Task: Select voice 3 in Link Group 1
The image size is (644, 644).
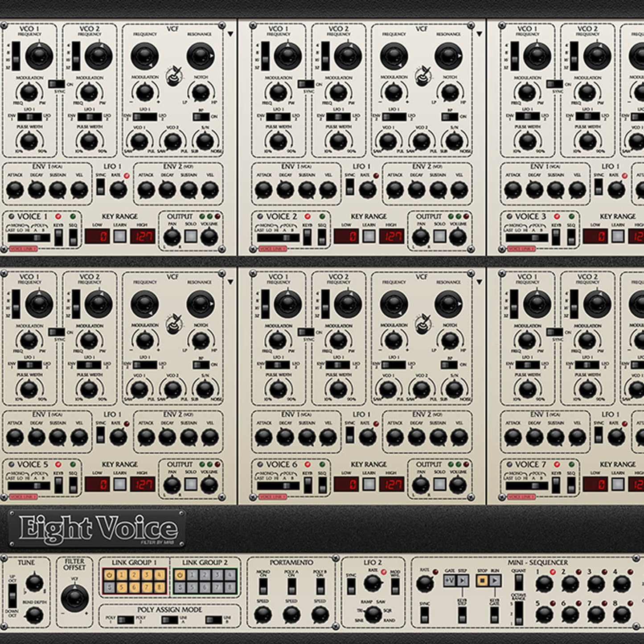Action: click(147, 575)
